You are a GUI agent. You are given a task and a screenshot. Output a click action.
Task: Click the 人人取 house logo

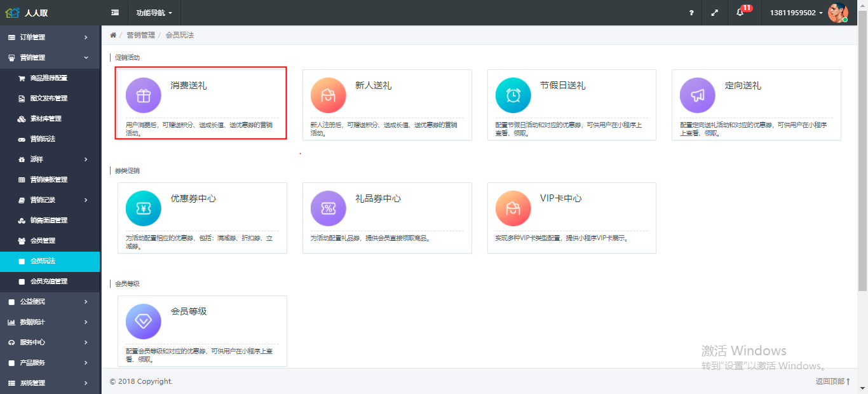13,12
